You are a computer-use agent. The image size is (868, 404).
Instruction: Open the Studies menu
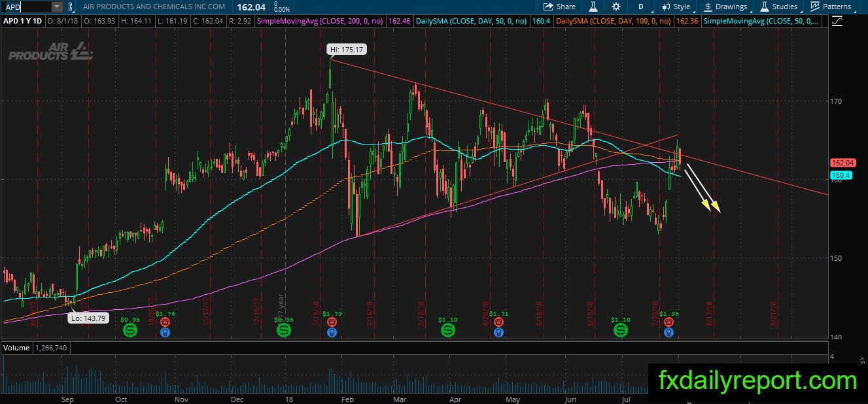point(779,7)
